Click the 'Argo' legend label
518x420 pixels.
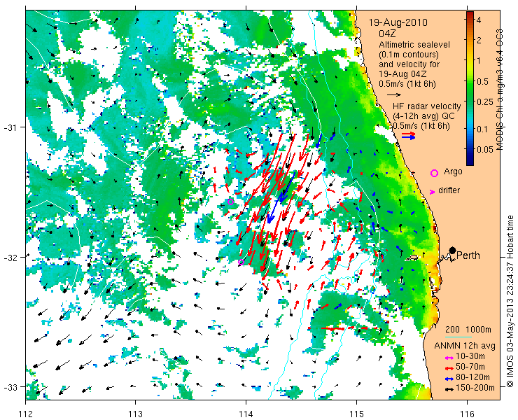(x=453, y=171)
